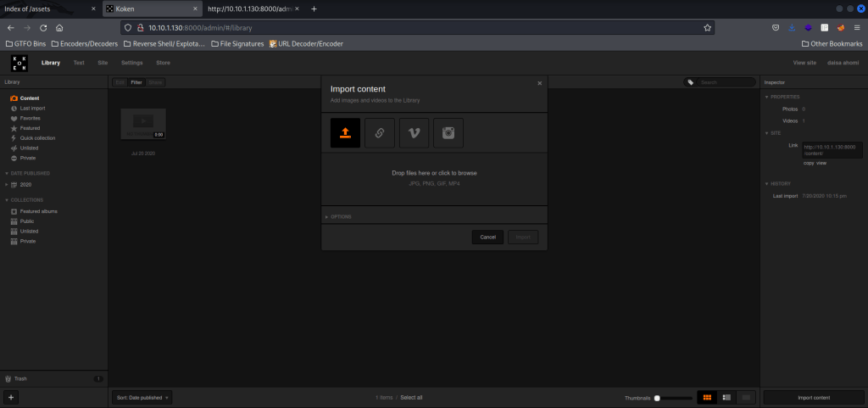Click the Koken logo icon

point(19,63)
